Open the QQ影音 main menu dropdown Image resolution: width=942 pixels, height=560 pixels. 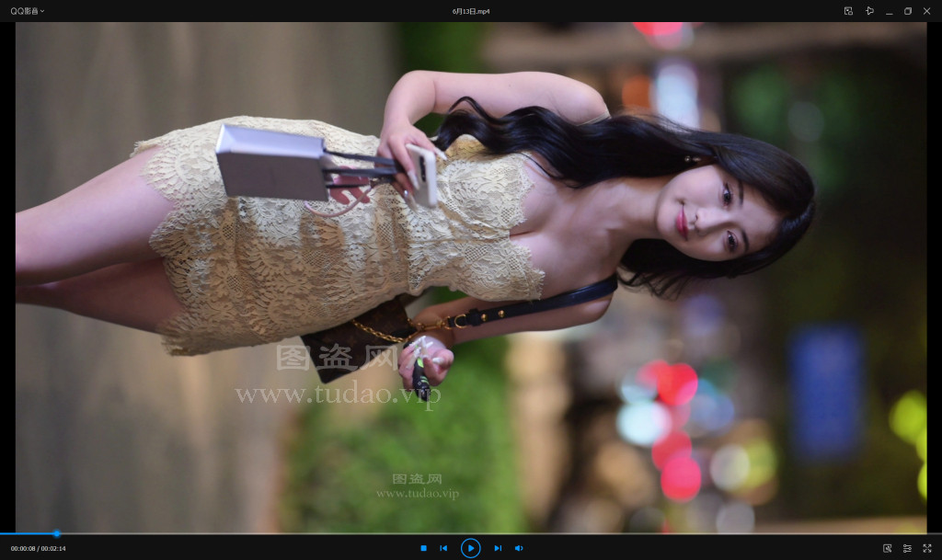(x=25, y=11)
